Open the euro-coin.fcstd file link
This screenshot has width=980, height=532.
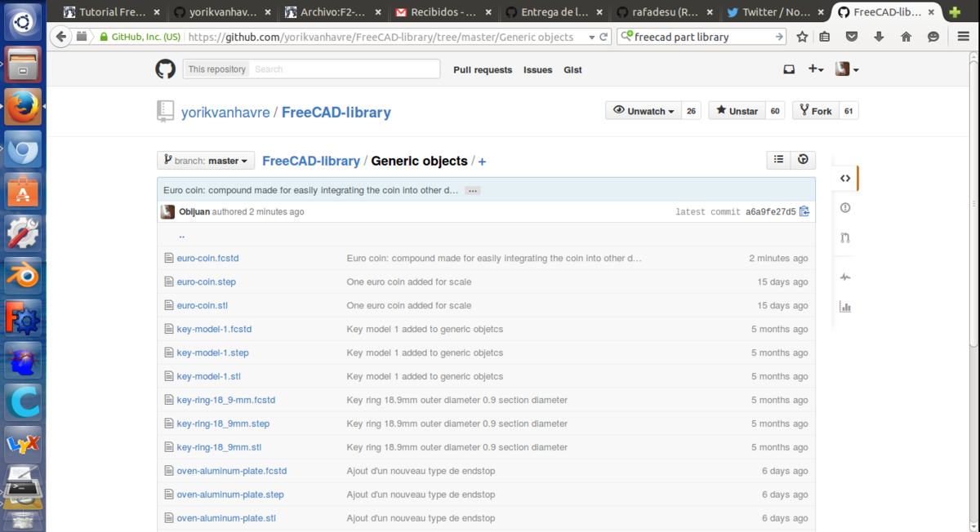207,258
